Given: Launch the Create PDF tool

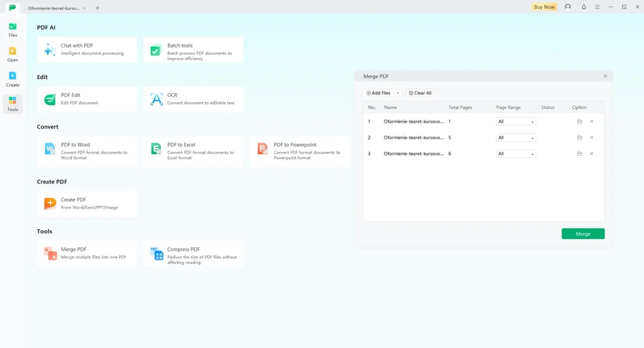Looking at the screenshot, I should 87,203.
